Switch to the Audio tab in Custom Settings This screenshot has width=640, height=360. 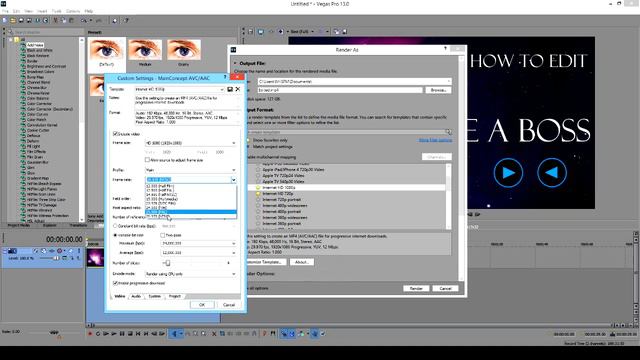pos(136,296)
